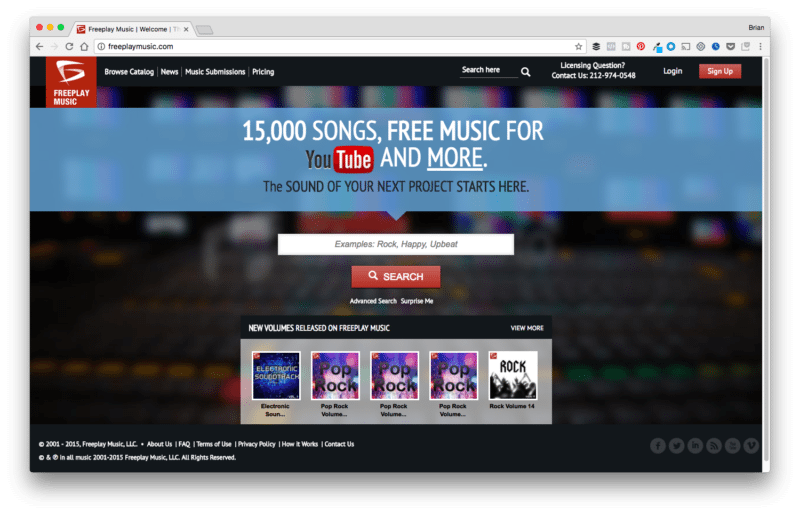The width and height of the screenshot is (800, 515).
Task: Click the MORE link in headline
Action: [455, 158]
